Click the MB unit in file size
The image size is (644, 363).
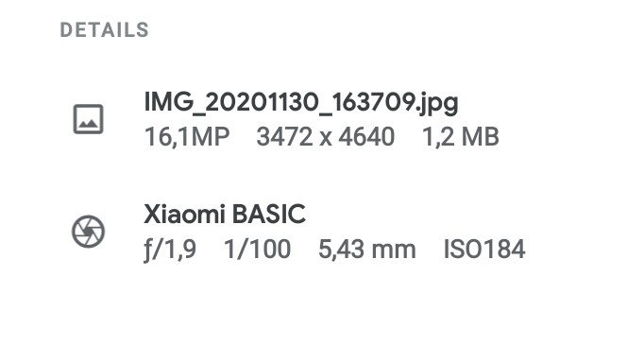(x=480, y=137)
